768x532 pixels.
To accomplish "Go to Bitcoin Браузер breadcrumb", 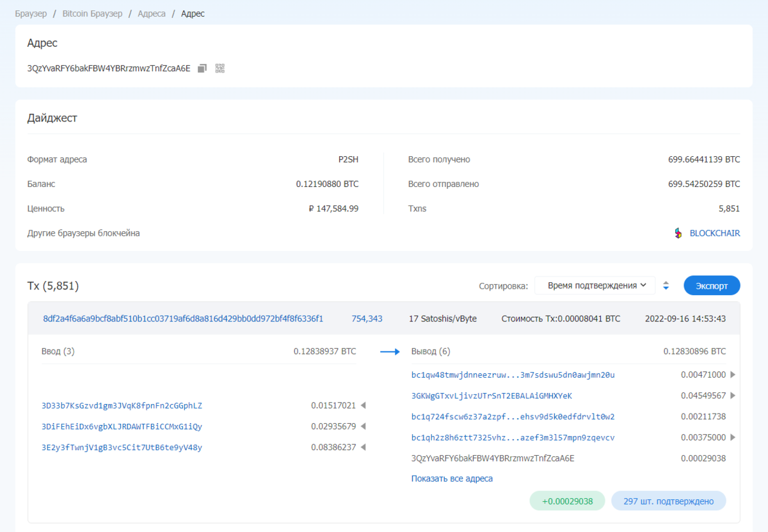I will 92,13.
